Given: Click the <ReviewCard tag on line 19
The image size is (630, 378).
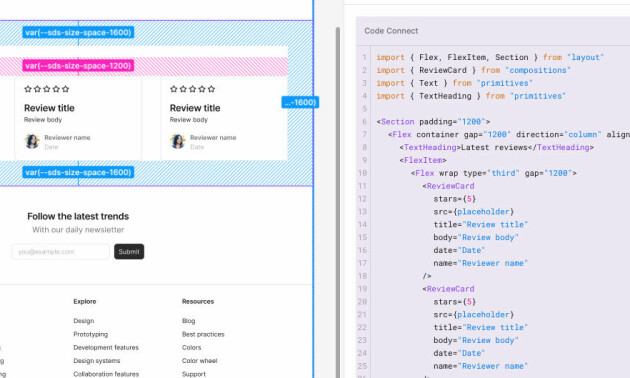Looking at the screenshot, I should (448, 289).
